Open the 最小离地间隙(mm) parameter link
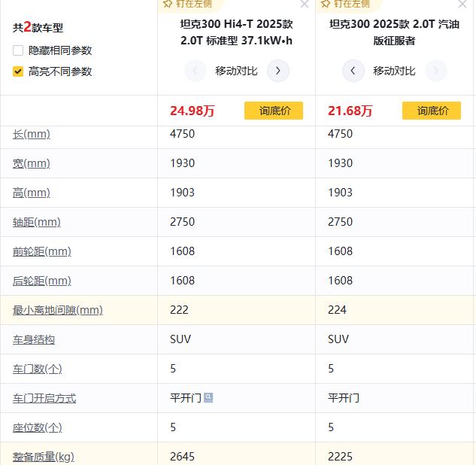The width and height of the screenshot is (476, 465). click(x=58, y=310)
